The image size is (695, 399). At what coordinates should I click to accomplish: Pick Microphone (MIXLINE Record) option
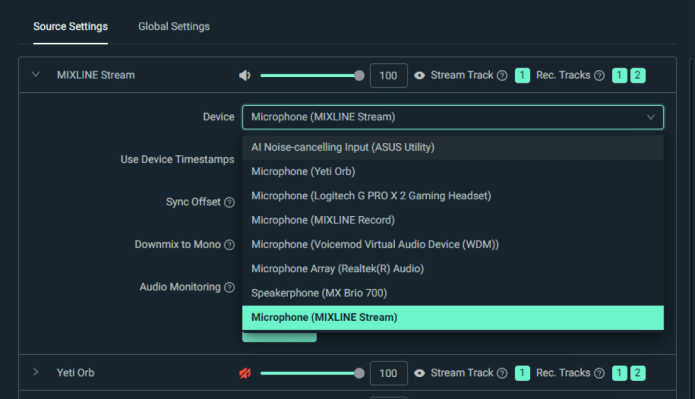[x=453, y=220]
